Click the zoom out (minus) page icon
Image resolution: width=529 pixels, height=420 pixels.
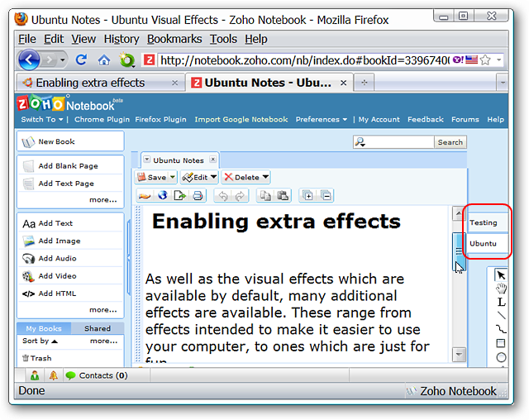[x=326, y=196]
